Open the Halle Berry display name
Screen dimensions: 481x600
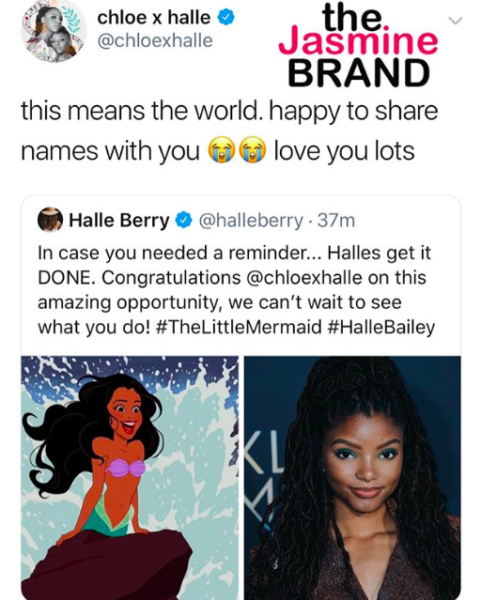pos(119,220)
